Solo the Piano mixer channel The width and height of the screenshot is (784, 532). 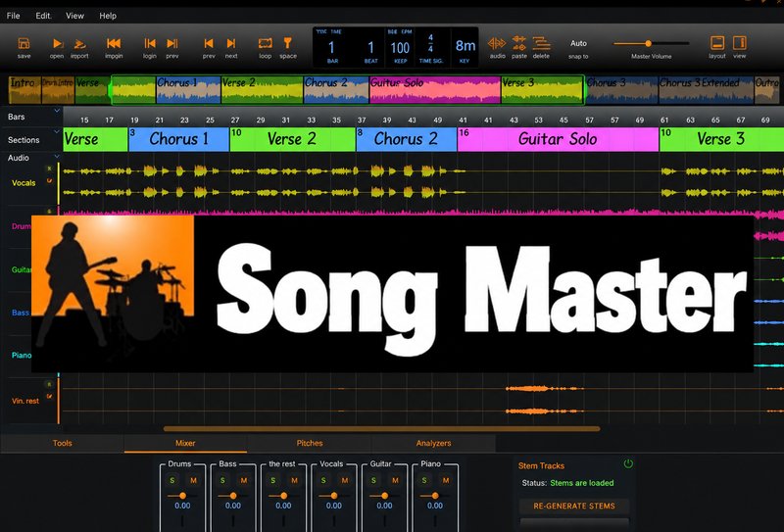tap(424, 480)
